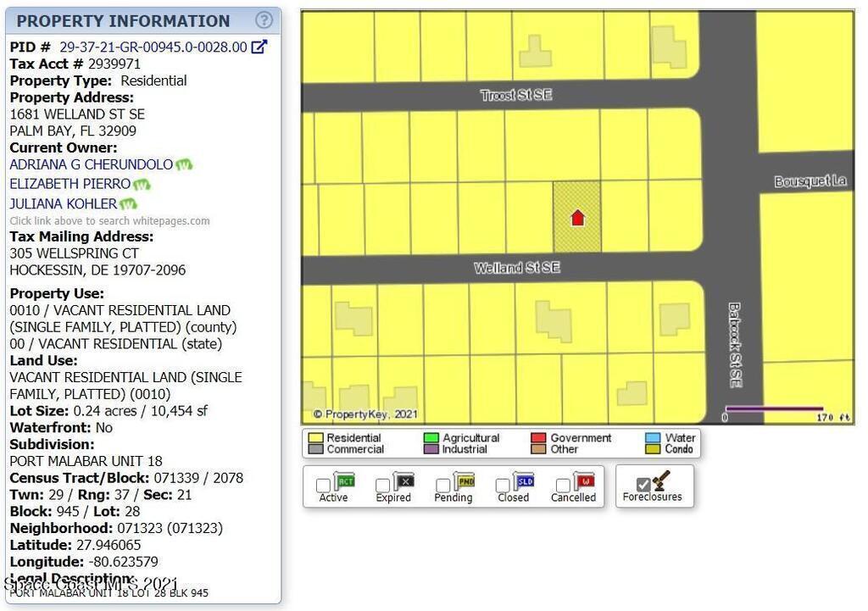Uncheck the Foreclosures checkbox

pos(643,485)
